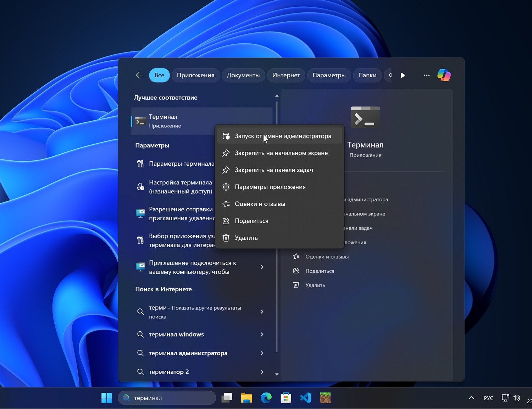Open File Explorer from the taskbar
Image resolution: width=532 pixels, height=409 pixels.
tap(246, 398)
